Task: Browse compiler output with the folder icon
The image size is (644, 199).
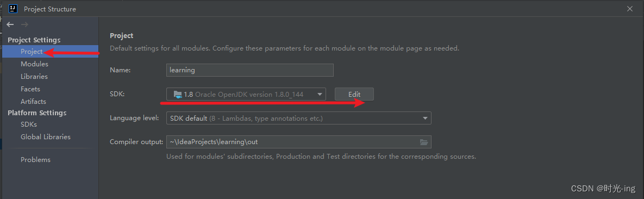Action: (424, 142)
